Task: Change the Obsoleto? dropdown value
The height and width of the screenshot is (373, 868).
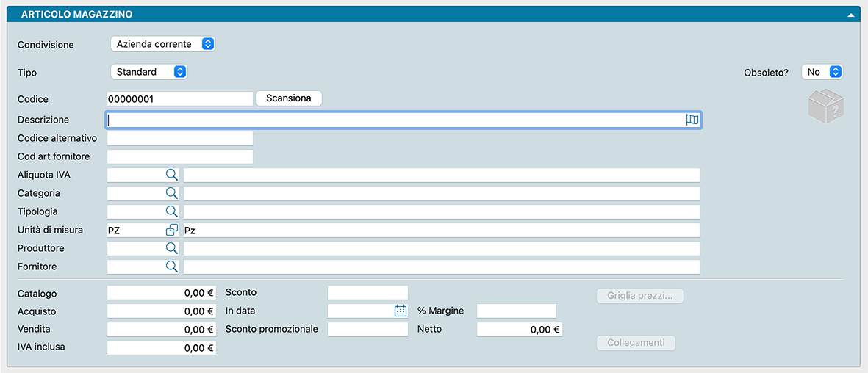Action: point(822,72)
